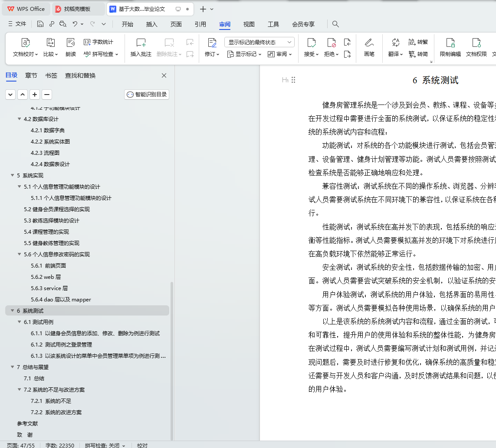Select 5.6.3 service 层 outline entry
This screenshot has height=448, width=496.
point(49,288)
